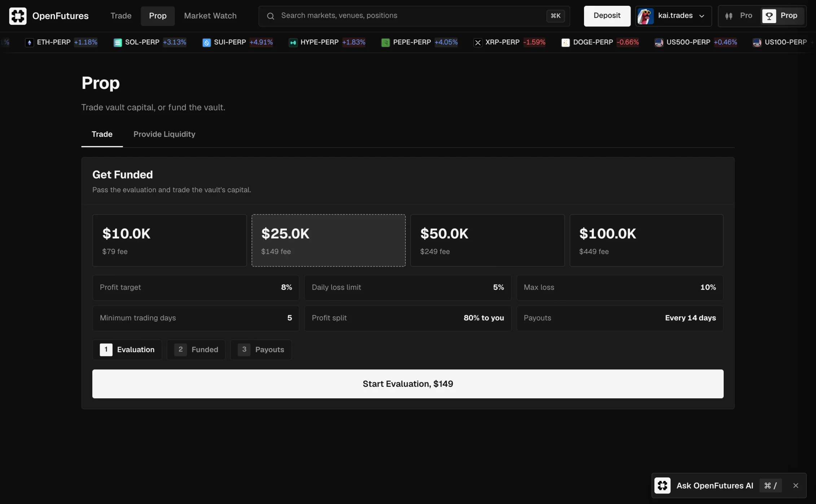
Task: Open Ask OpenFutures AI
Action: pyautogui.click(x=715, y=486)
